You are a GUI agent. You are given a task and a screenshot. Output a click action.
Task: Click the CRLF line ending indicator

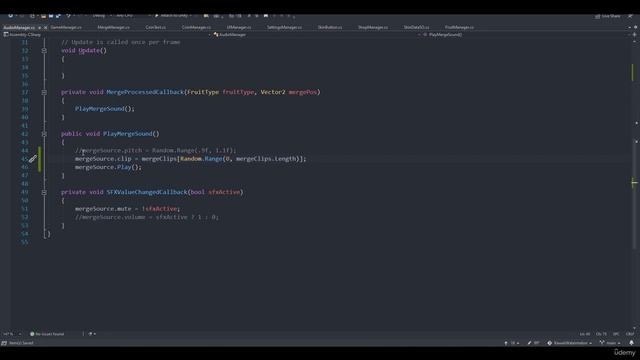point(630,334)
